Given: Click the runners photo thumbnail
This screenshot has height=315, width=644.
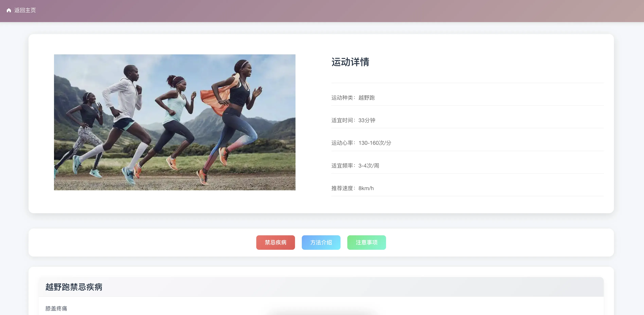Looking at the screenshot, I should click(174, 122).
